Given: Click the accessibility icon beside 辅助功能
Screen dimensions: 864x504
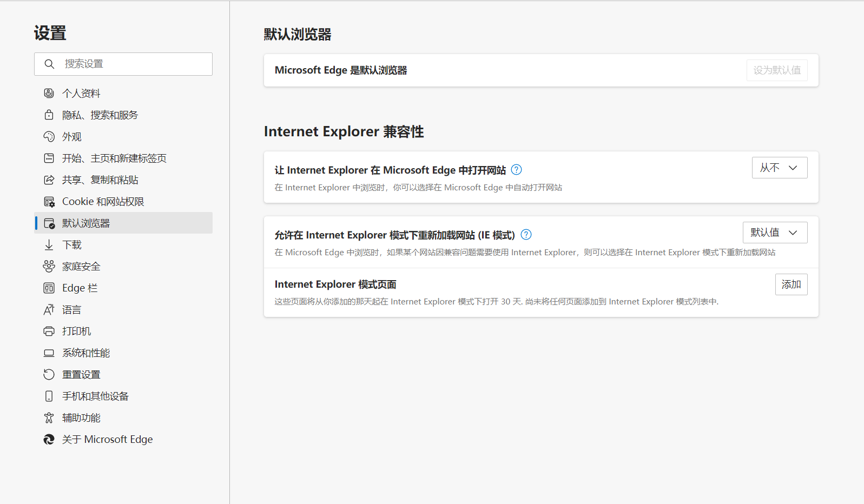Looking at the screenshot, I should (x=49, y=417).
